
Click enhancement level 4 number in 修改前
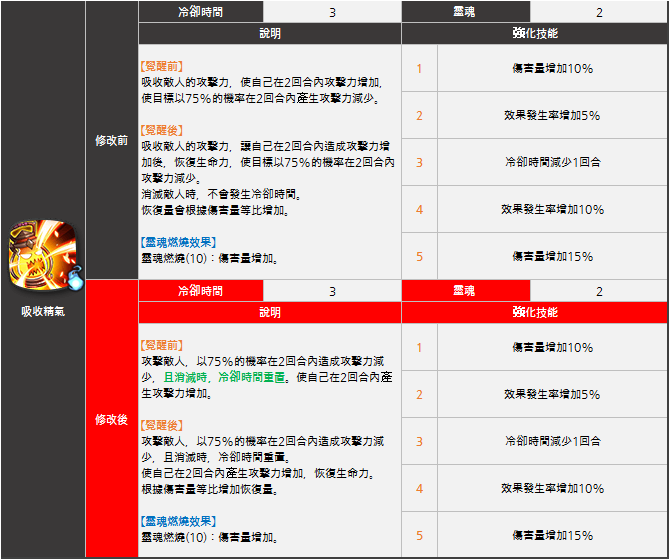[x=419, y=210]
